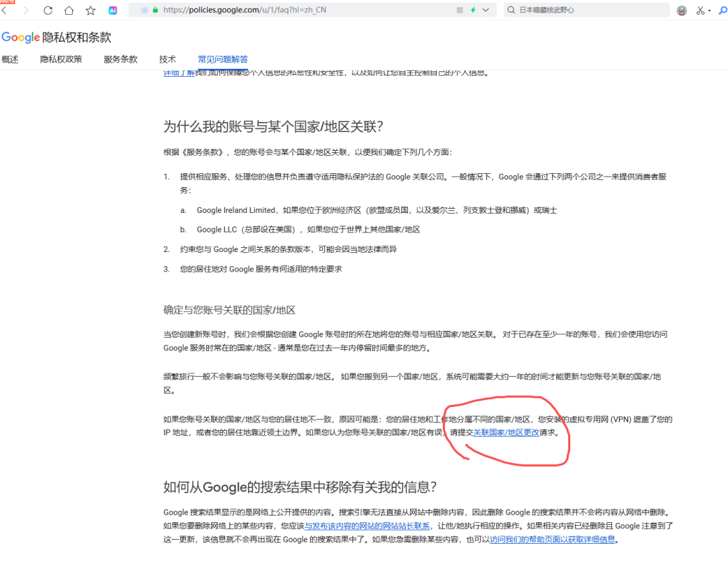Click the QR code icon in the address bar

[x=460, y=11]
